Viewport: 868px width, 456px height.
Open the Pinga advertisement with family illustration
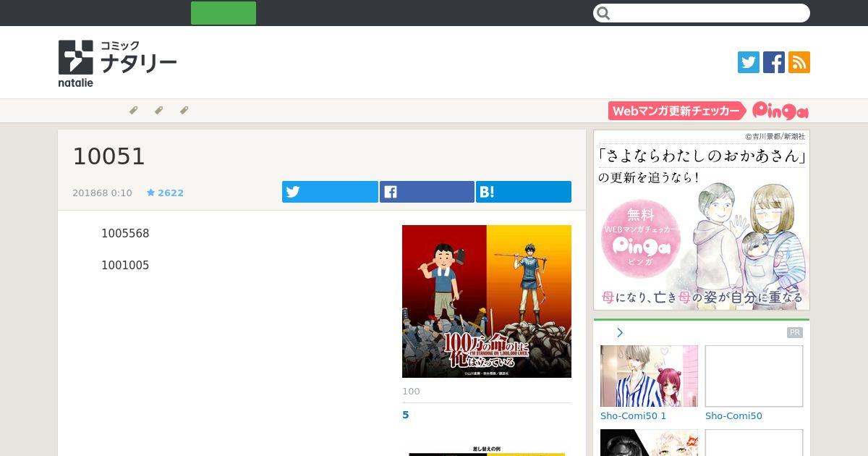point(702,220)
